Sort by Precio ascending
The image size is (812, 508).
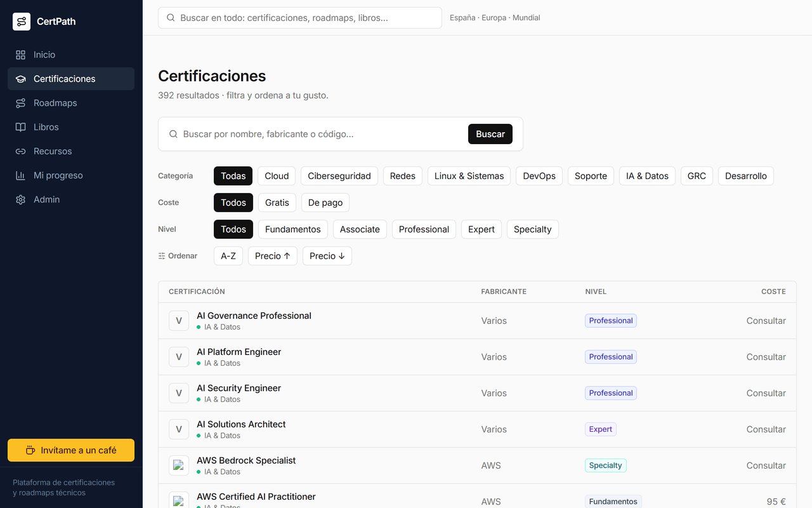(273, 256)
